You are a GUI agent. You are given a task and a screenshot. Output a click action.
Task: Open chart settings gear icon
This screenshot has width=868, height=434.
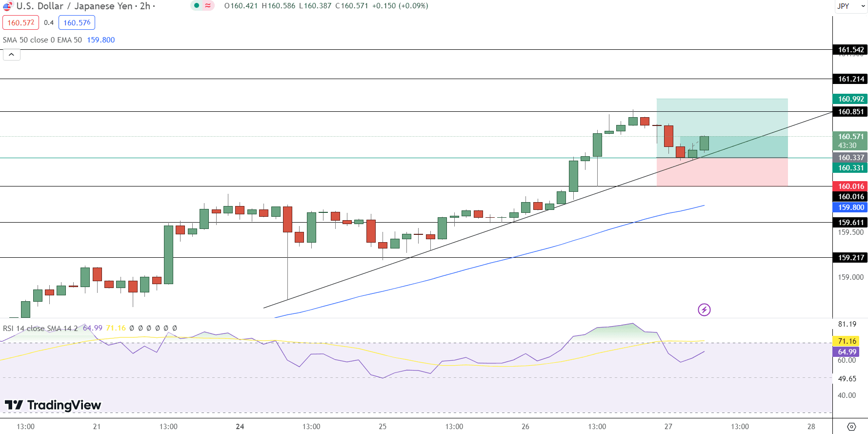851,426
